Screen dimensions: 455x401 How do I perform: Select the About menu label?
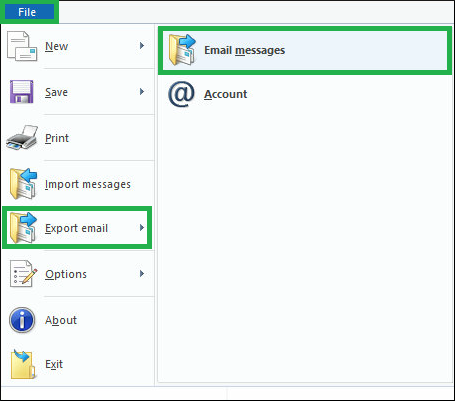point(61,320)
